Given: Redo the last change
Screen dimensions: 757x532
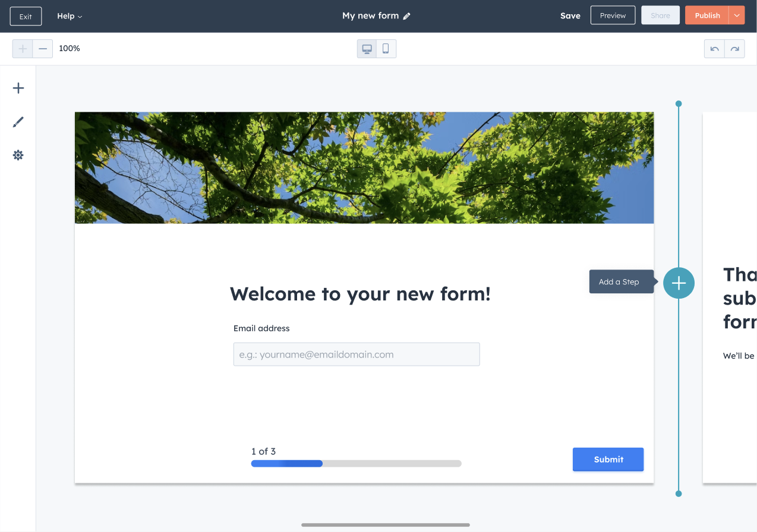Looking at the screenshot, I should pyautogui.click(x=734, y=48).
